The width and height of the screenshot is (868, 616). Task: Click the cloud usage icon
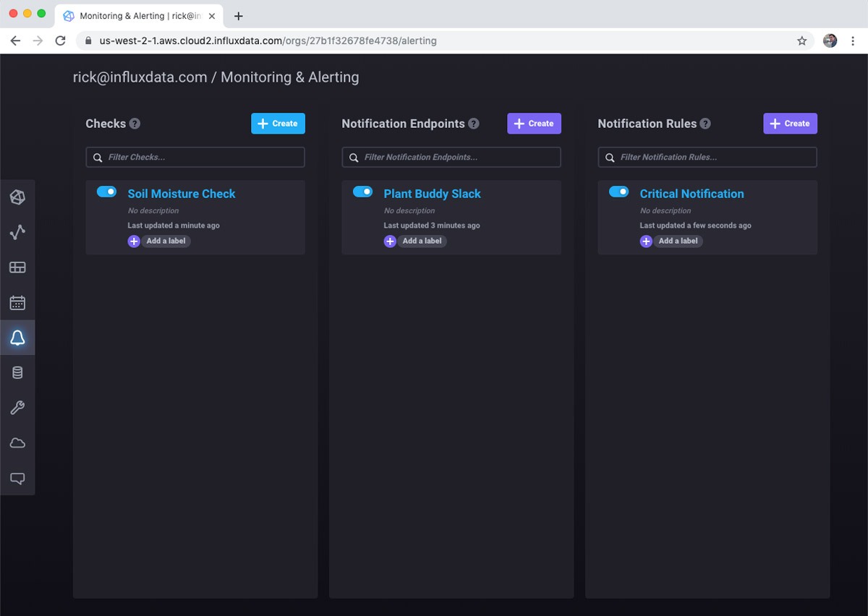(x=17, y=442)
